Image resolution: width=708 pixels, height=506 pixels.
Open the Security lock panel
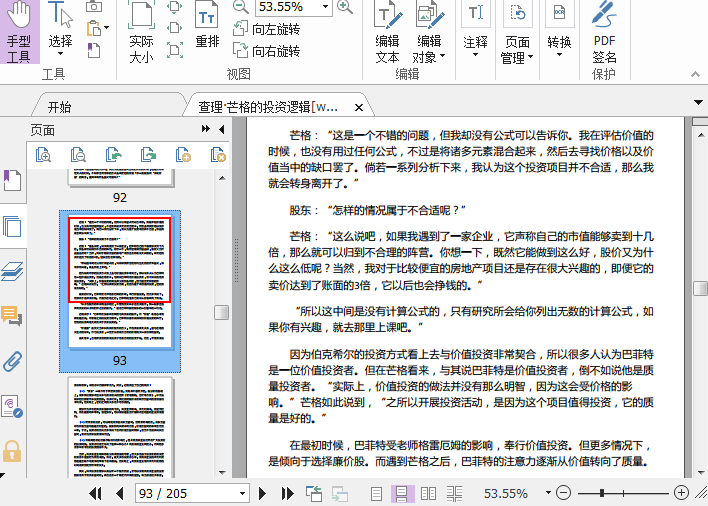pyautogui.click(x=12, y=451)
